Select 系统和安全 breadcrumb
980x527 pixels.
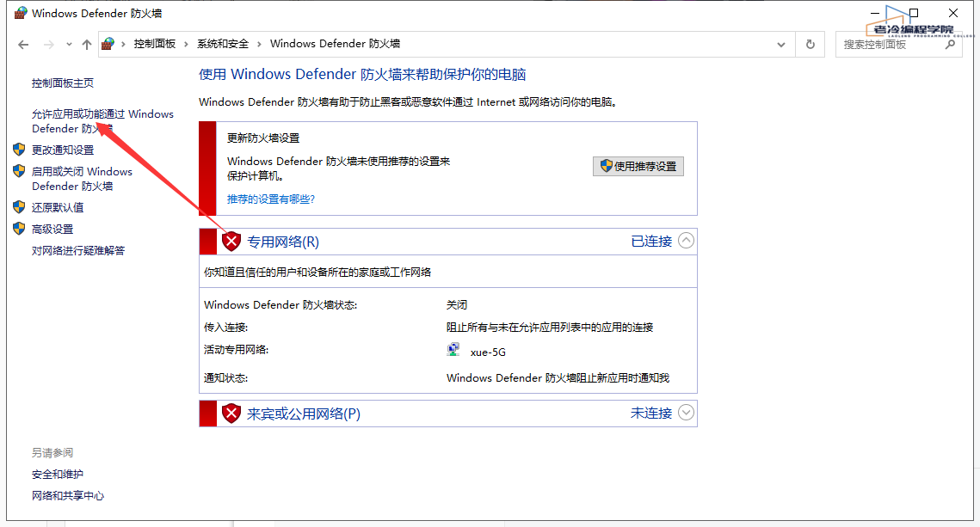(223, 44)
